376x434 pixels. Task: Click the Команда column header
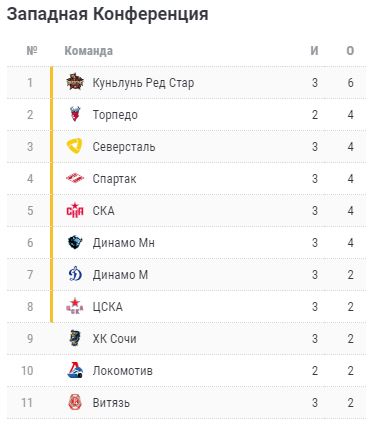point(88,51)
